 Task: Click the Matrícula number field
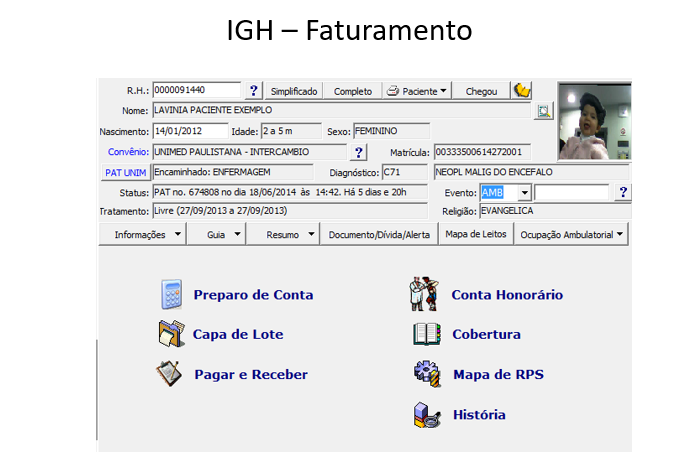(482, 152)
